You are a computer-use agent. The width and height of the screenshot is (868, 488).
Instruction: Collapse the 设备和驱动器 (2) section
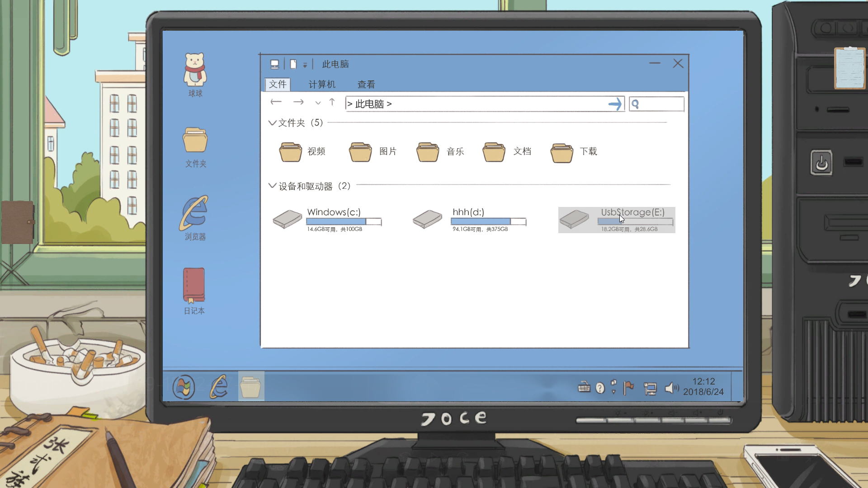coord(272,186)
